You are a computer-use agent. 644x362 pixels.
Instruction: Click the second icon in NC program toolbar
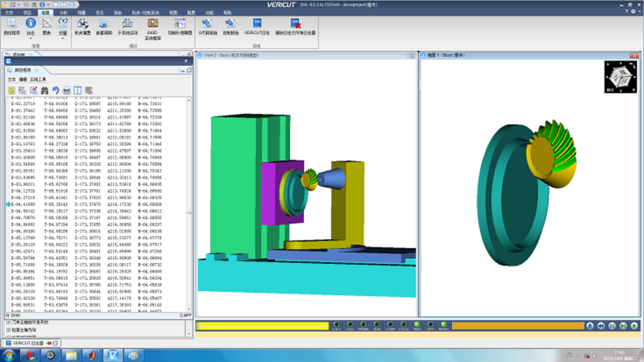click(x=22, y=90)
